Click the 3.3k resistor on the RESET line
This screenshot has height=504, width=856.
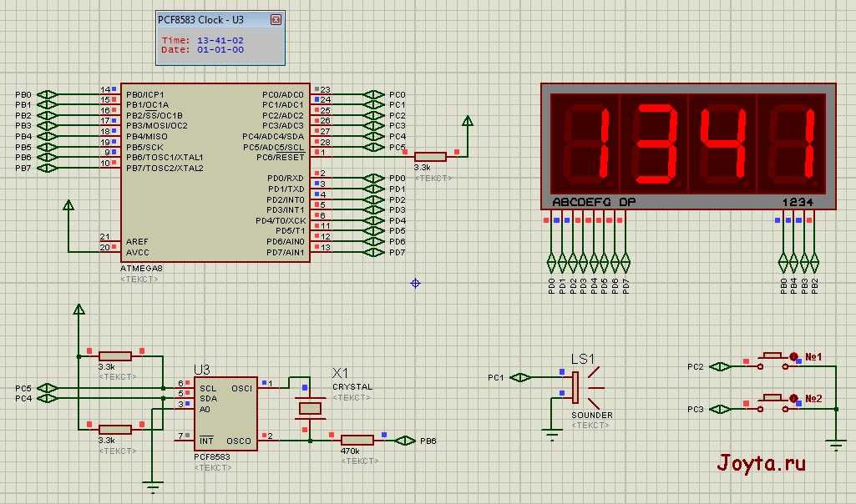pos(430,157)
